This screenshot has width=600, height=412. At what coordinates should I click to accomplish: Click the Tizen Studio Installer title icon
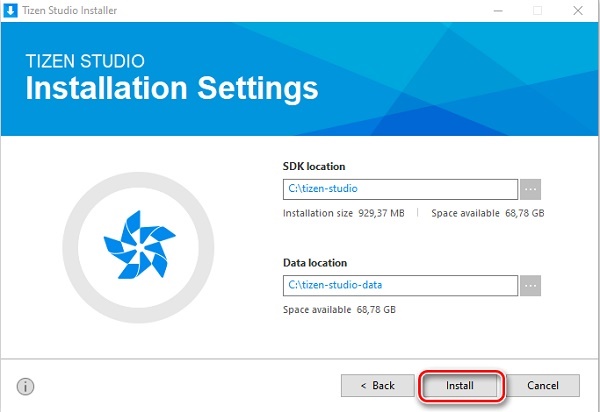(10, 10)
